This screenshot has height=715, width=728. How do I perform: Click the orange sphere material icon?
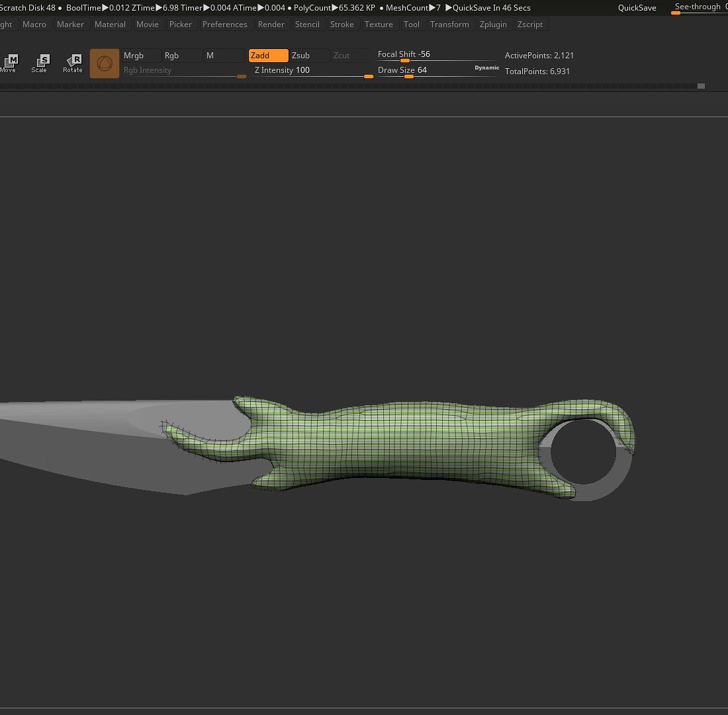[105, 63]
